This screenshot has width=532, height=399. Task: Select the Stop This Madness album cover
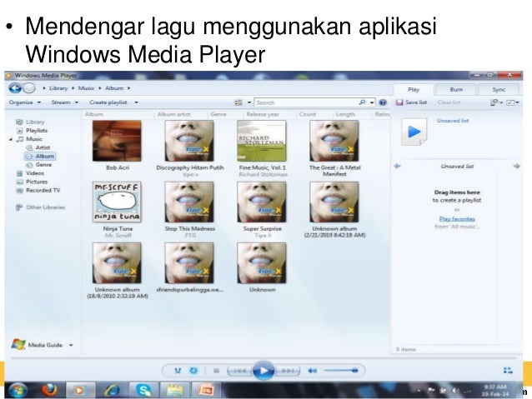click(189, 202)
